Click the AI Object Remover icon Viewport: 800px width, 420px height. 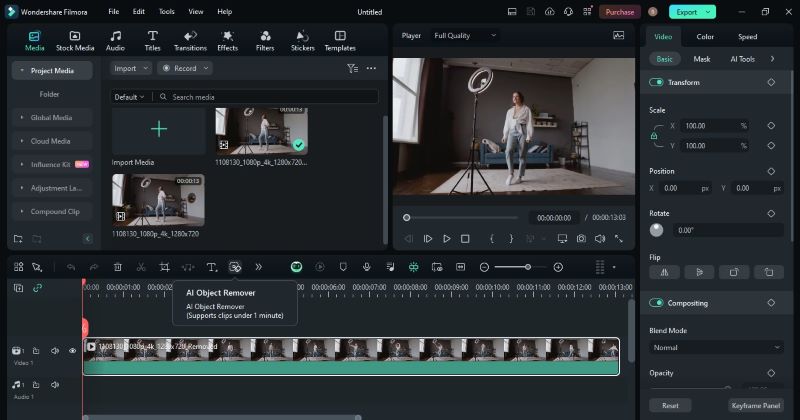pyautogui.click(x=235, y=267)
